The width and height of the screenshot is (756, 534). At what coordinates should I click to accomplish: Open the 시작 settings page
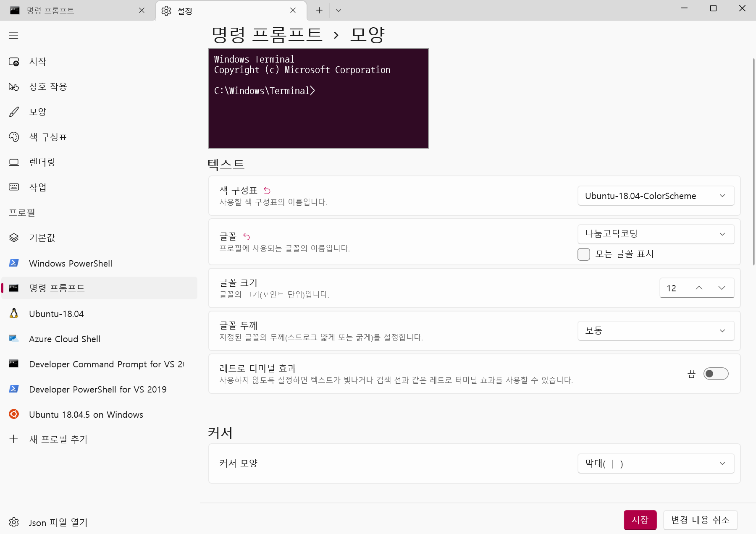coord(99,62)
